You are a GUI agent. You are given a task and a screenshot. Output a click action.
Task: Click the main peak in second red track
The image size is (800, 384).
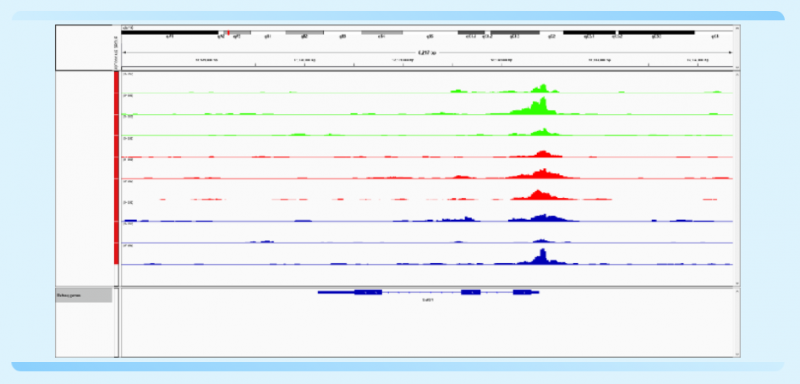[x=541, y=173]
